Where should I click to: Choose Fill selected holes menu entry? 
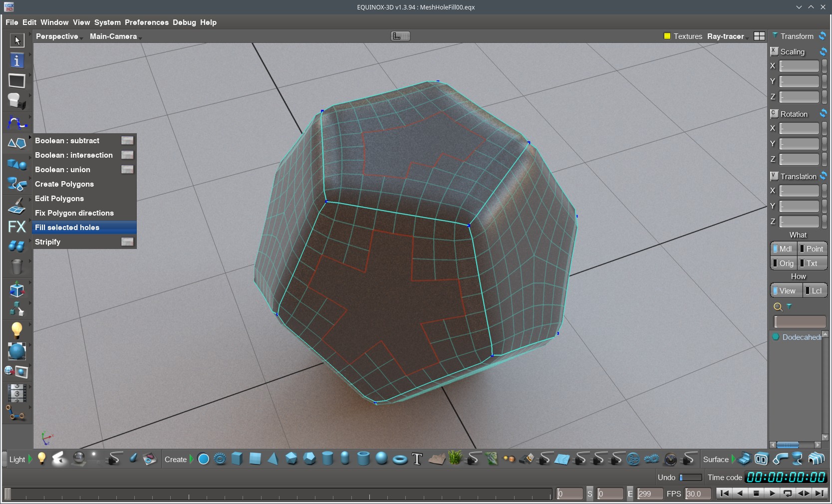(67, 228)
